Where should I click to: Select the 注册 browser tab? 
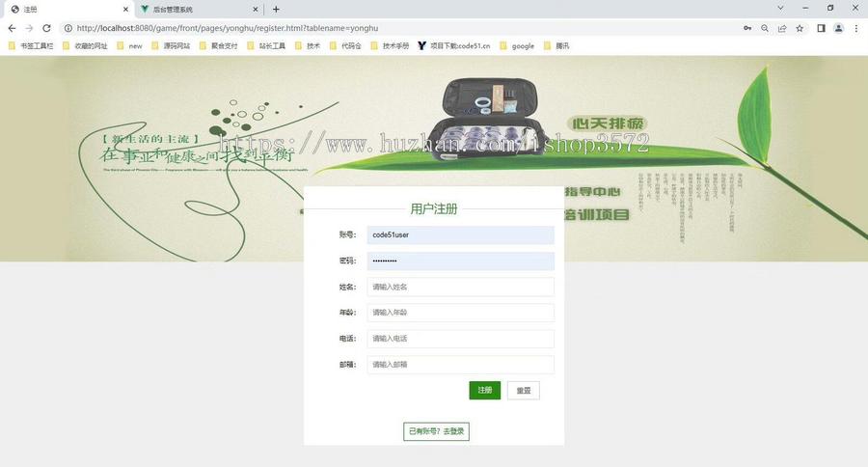tap(69, 10)
